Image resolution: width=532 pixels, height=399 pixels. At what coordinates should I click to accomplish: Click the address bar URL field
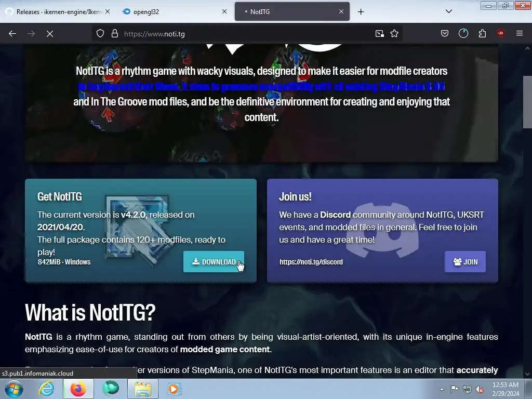pos(246,34)
